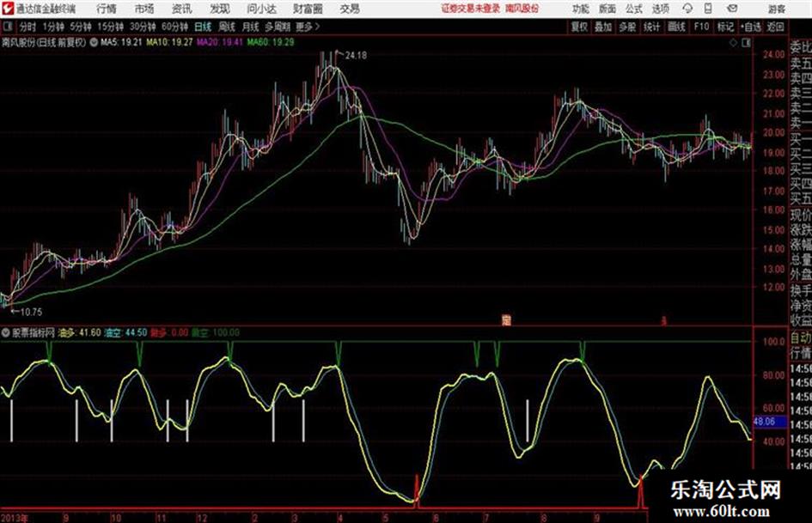This screenshot has width=812, height=523.
Task: Add stock via 自选 button
Action: (x=750, y=27)
